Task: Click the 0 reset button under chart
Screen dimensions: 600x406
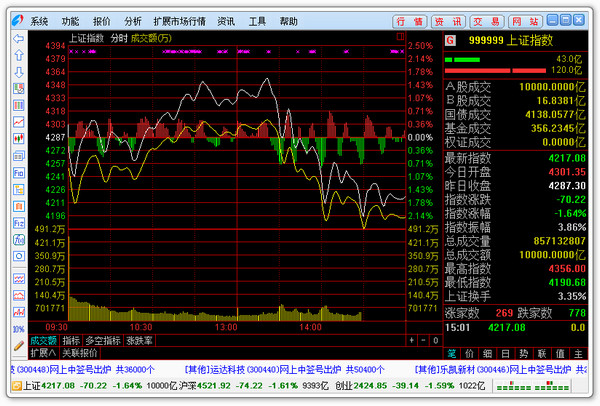Action: pos(435,340)
